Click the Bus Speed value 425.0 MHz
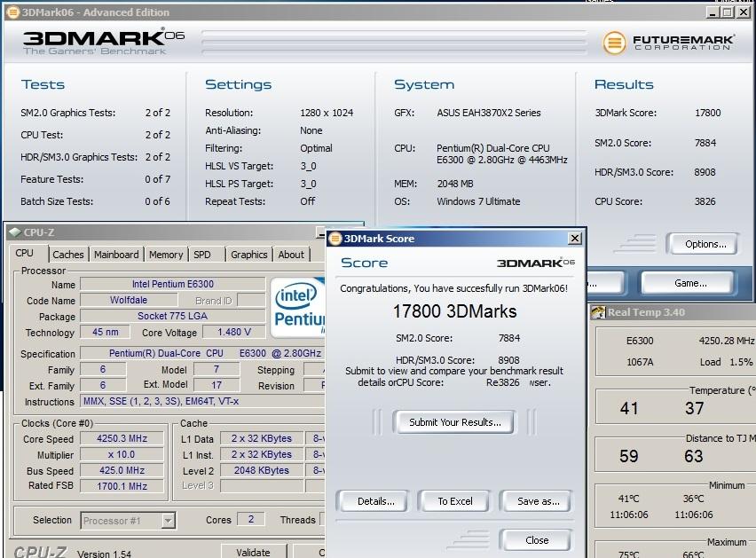Image resolution: width=756 pixels, height=558 pixels. (122, 470)
